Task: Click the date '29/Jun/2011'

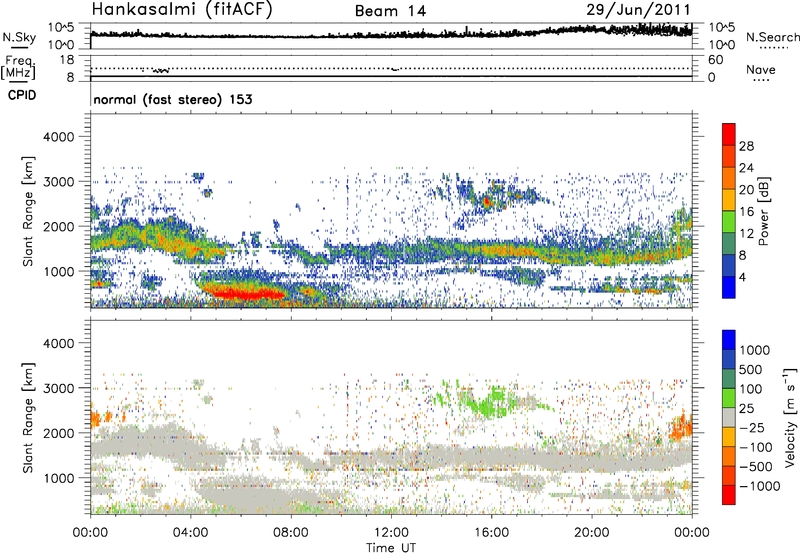Action: pos(638,10)
